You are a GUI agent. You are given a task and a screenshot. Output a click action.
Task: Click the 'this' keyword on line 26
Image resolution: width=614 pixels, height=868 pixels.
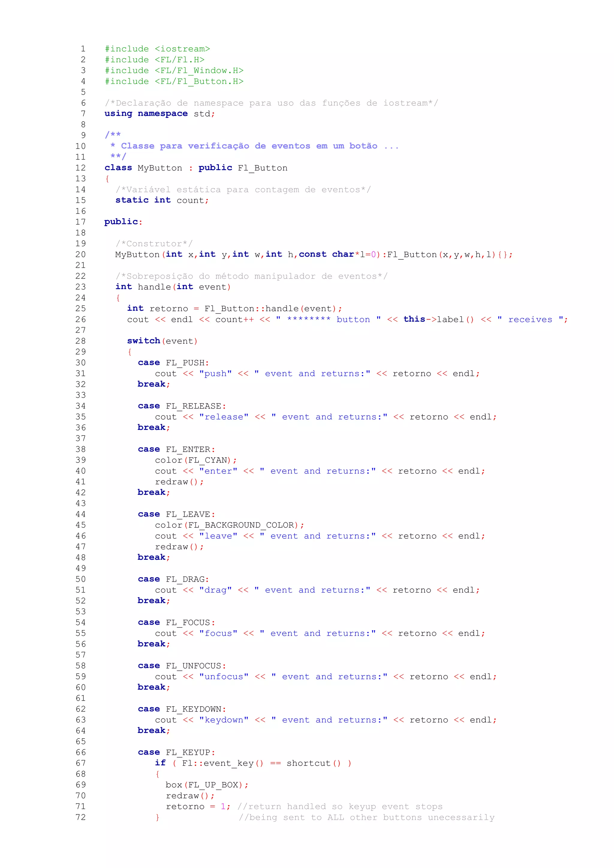[414, 319]
